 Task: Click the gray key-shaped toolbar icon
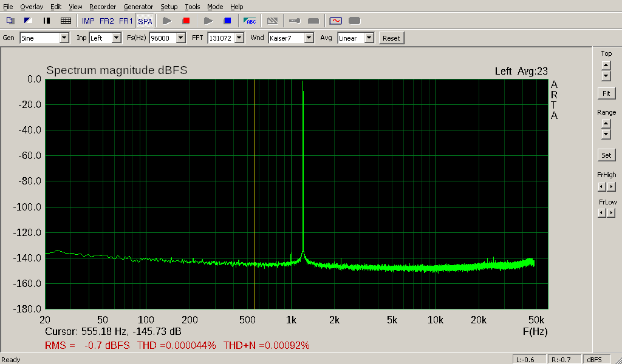tap(295, 21)
